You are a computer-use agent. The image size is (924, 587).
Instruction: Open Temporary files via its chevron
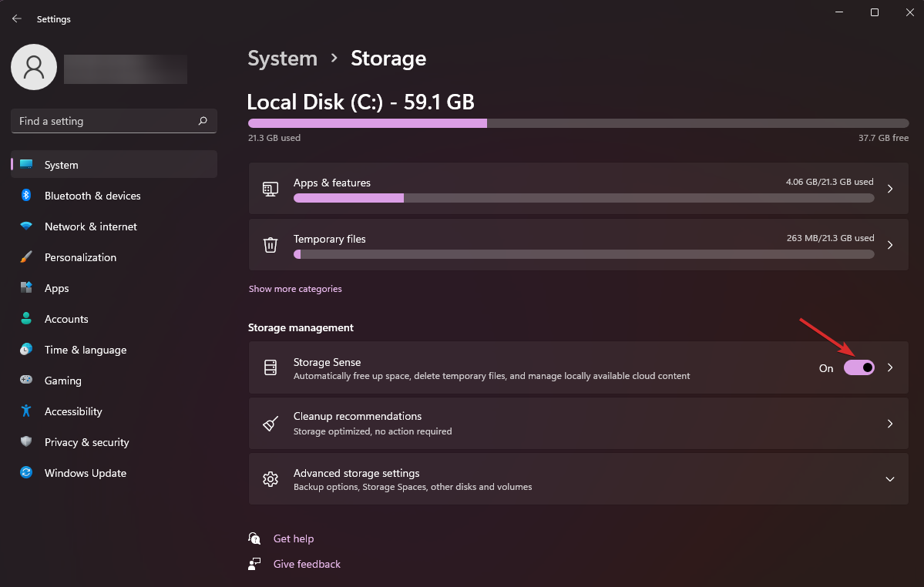coord(890,245)
